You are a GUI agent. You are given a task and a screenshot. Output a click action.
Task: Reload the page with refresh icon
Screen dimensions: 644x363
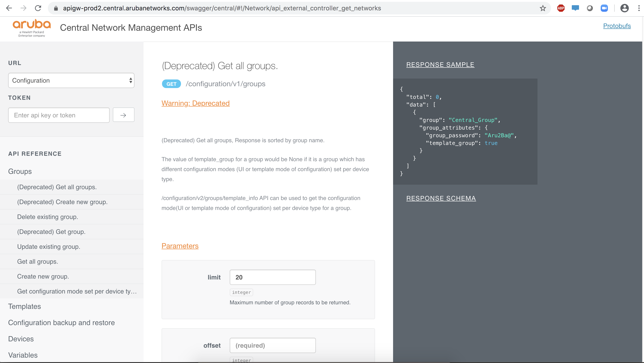(x=38, y=8)
